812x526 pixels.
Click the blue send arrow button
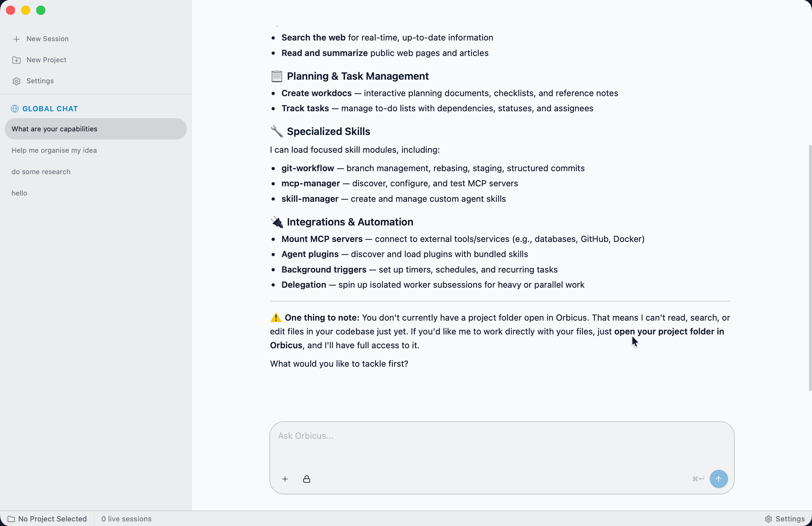point(719,479)
